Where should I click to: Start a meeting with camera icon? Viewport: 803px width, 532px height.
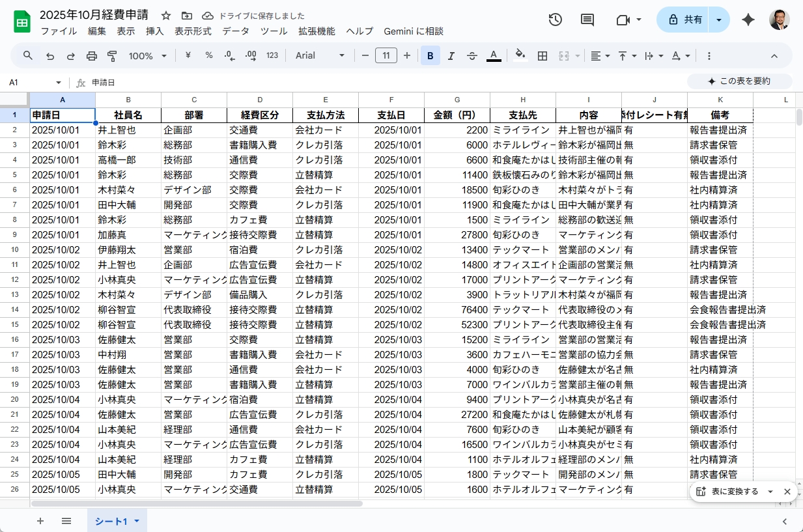coord(623,20)
